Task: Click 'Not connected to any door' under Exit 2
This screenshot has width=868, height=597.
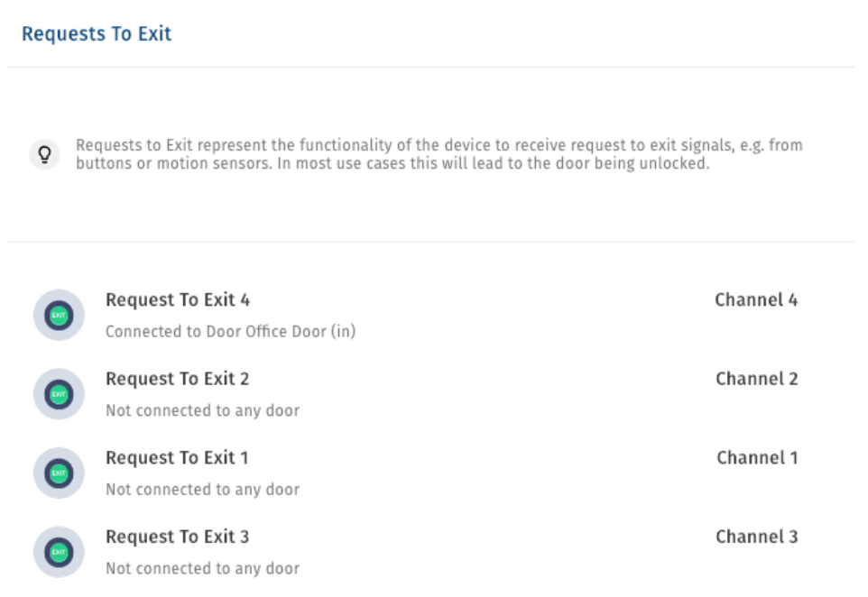Action: (x=203, y=410)
